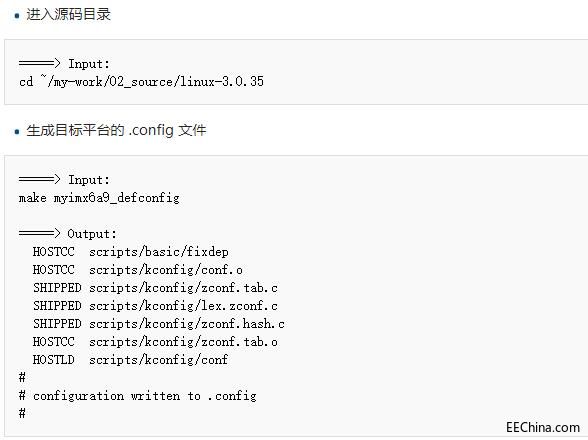Click the SHIPPED zconf.hash.c line
Image resolution: width=588 pixels, height=440 pixels.
(159, 324)
